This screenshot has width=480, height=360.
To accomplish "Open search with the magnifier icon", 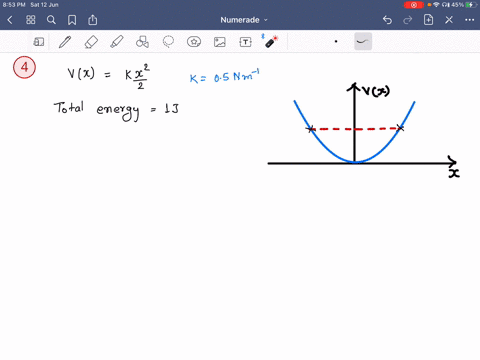I will [x=51, y=20].
